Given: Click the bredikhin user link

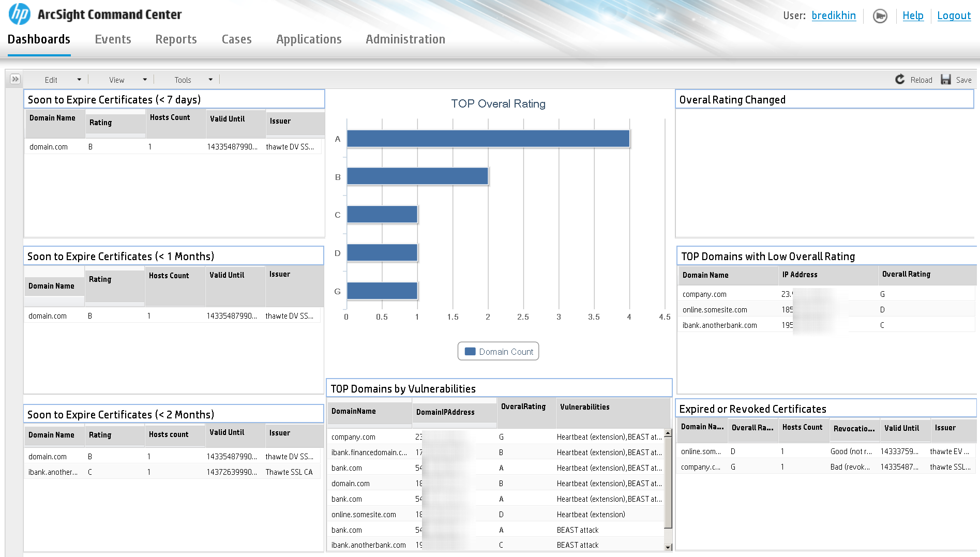Looking at the screenshot, I should 833,16.
